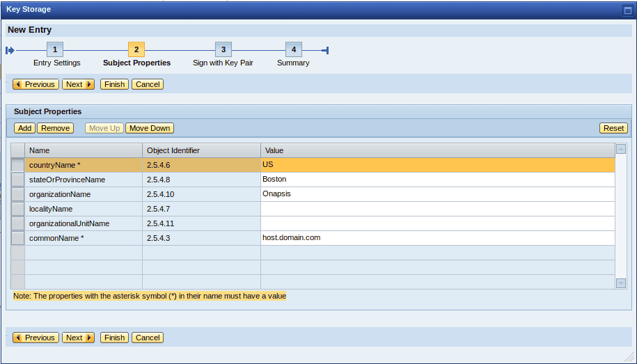This screenshot has height=364, width=637.
Task: Click the top Previous button
Action: tap(36, 84)
